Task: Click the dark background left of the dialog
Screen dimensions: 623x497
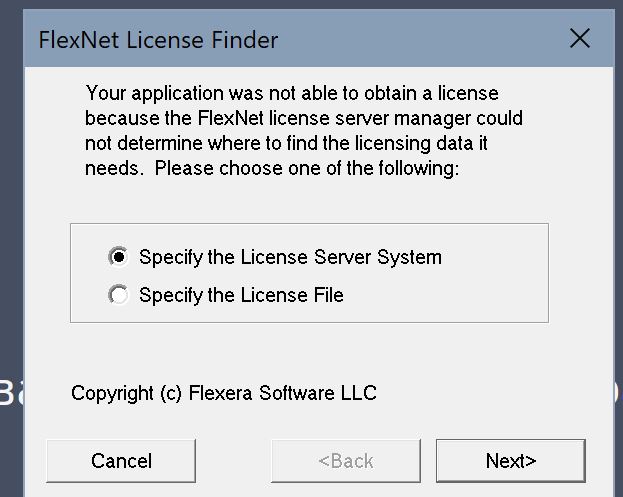Action: click(10, 200)
